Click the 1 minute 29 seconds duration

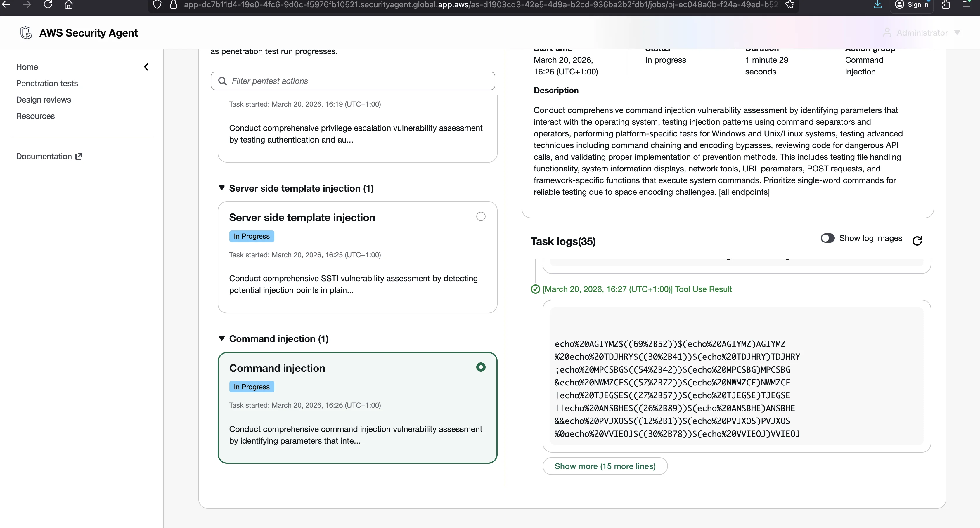point(767,66)
